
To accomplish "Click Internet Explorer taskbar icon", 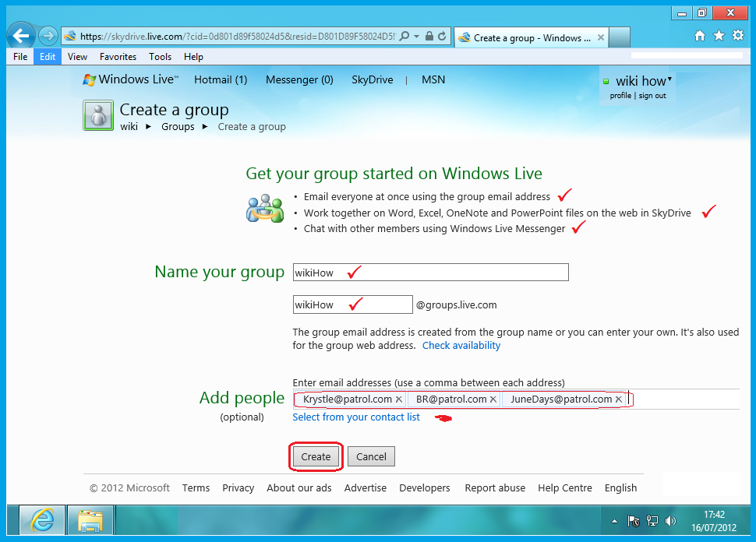I will tap(42, 520).
